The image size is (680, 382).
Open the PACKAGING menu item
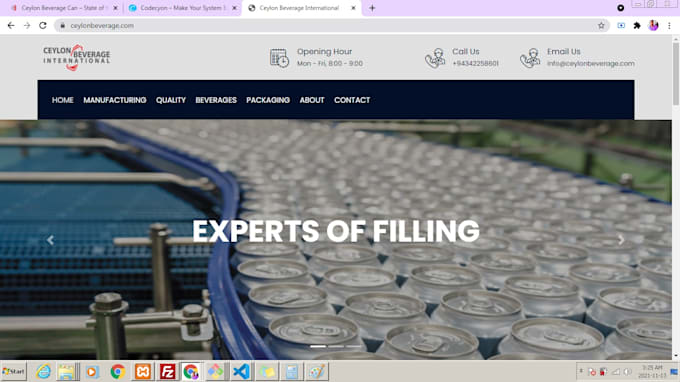268,100
